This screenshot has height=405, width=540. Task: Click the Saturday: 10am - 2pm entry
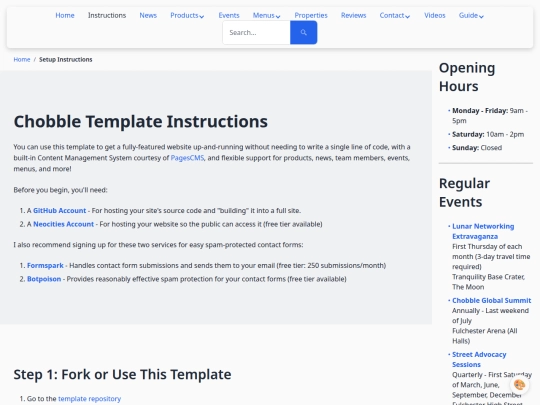pos(488,134)
